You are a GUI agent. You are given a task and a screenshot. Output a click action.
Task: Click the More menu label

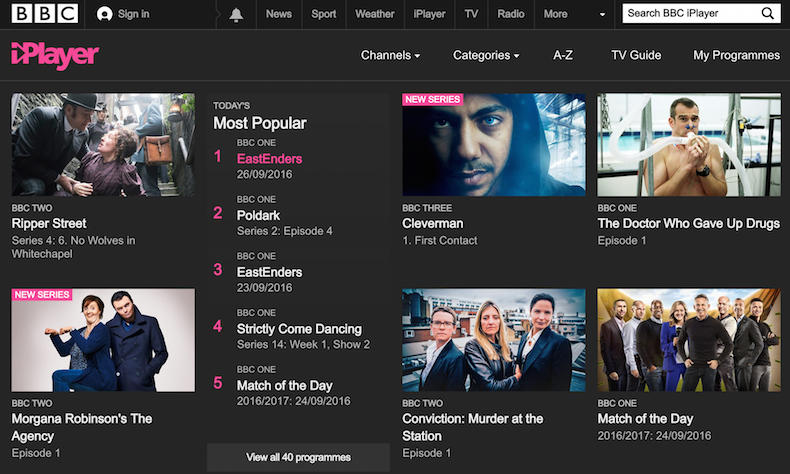click(x=555, y=14)
